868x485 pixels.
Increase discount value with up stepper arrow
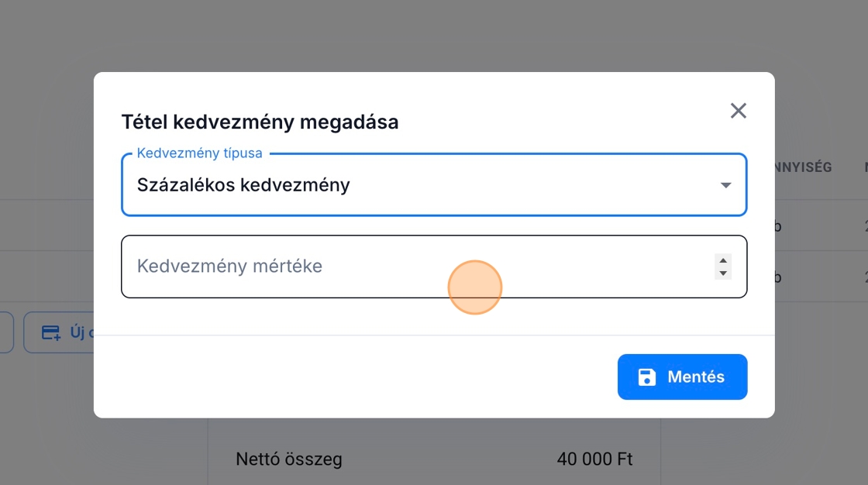click(x=723, y=260)
